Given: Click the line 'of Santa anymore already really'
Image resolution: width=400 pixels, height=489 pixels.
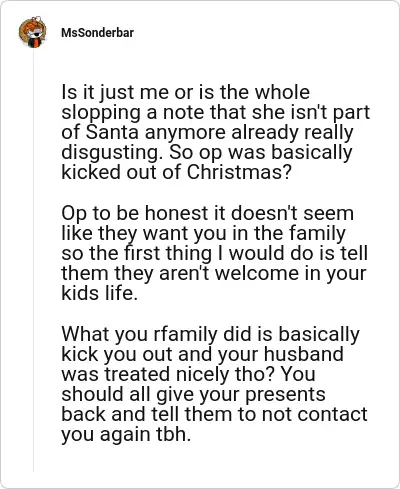Looking at the screenshot, I should tap(207, 132).
